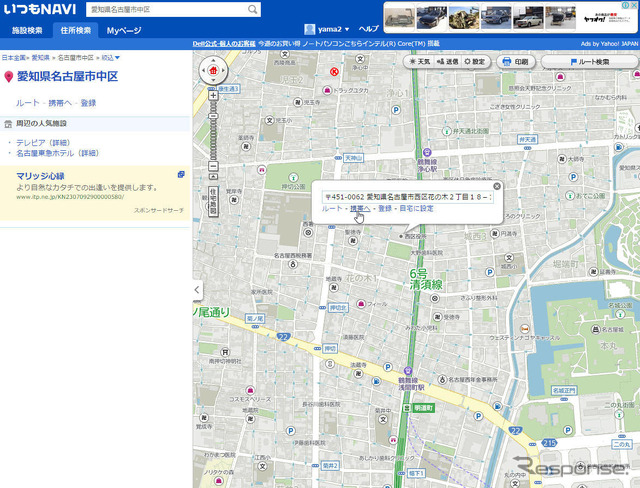Open the 天気 weather button
640x488 pixels.
(420, 62)
